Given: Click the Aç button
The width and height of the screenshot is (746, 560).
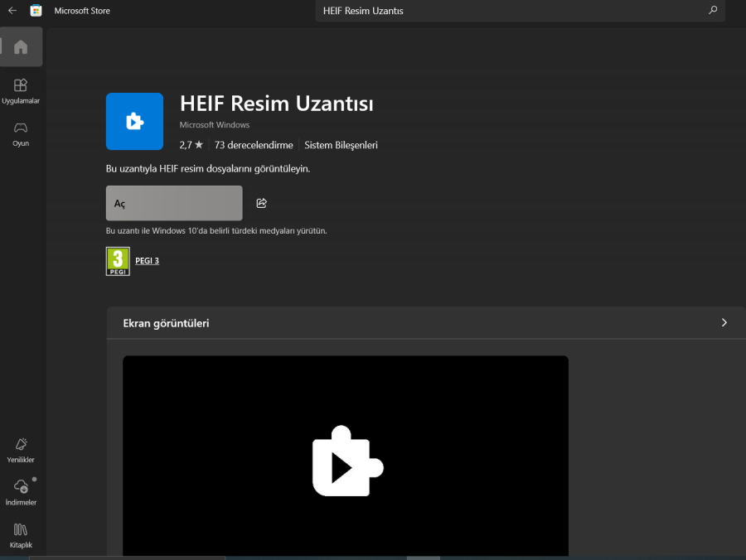Looking at the screenshot, I should [173, 202].
